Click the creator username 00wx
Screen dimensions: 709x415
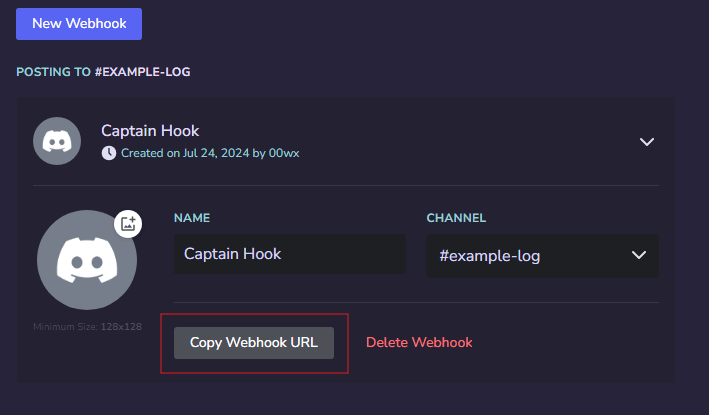284,153
